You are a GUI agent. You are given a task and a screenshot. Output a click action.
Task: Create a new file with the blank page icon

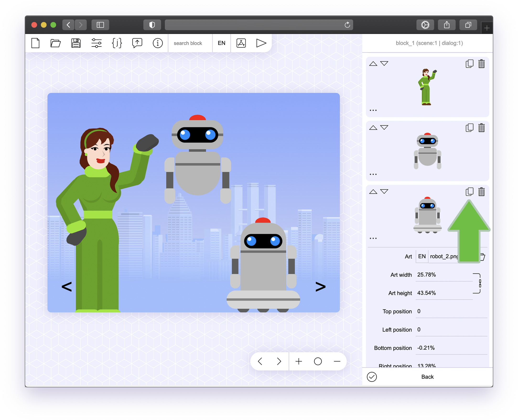click(x=35, y=43)
